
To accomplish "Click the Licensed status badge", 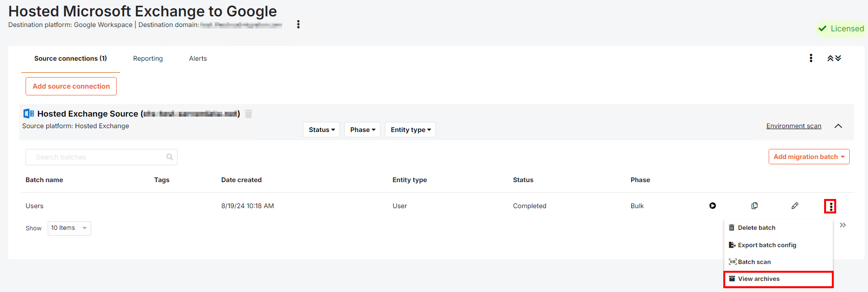I will [x=841, y=29].
